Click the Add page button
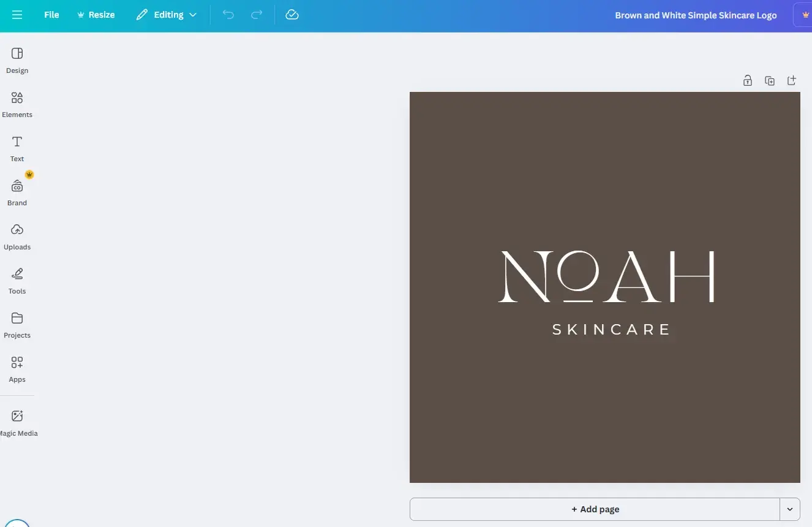This screenshot has width=812, height=527. pos(595,509)
